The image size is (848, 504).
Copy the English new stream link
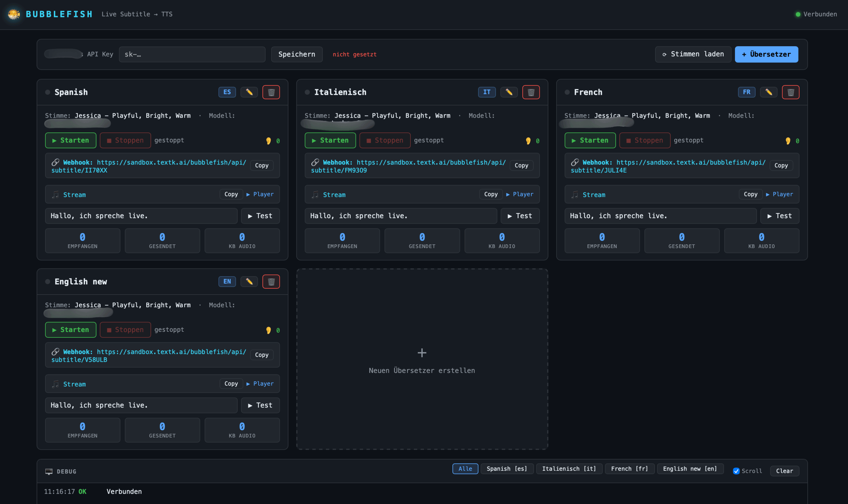pyautogui.click(x=231, y=384)
